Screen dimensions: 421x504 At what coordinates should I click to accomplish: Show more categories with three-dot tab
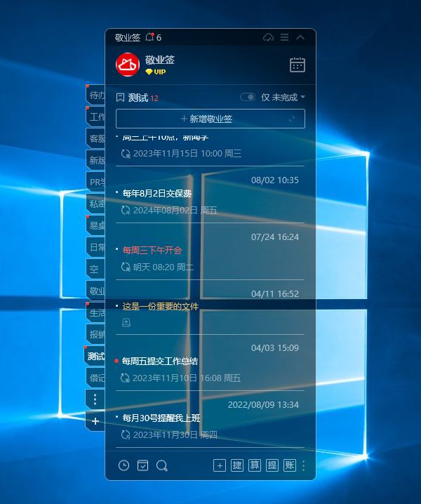click(x=95, y=399)
